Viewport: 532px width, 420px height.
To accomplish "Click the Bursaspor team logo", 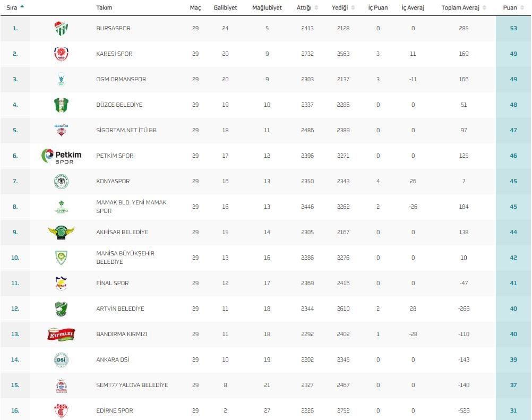I will (61, 29).
